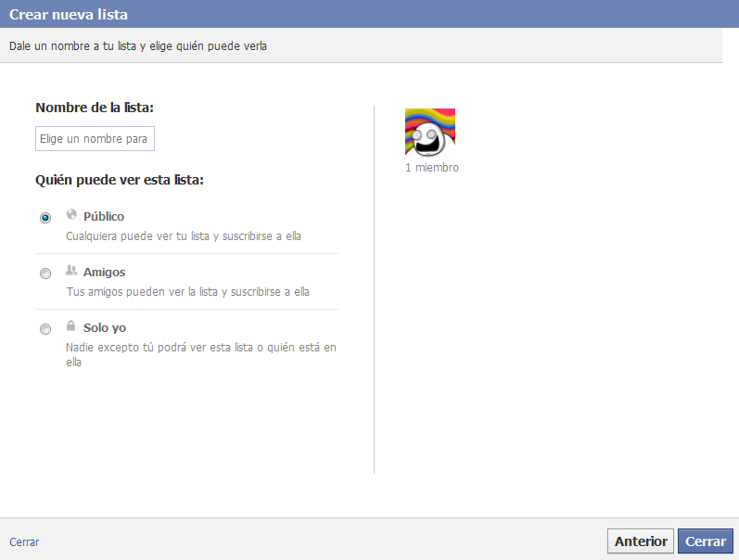
Task: Click the rainbow member profile thumbnail
Action: 430,132
